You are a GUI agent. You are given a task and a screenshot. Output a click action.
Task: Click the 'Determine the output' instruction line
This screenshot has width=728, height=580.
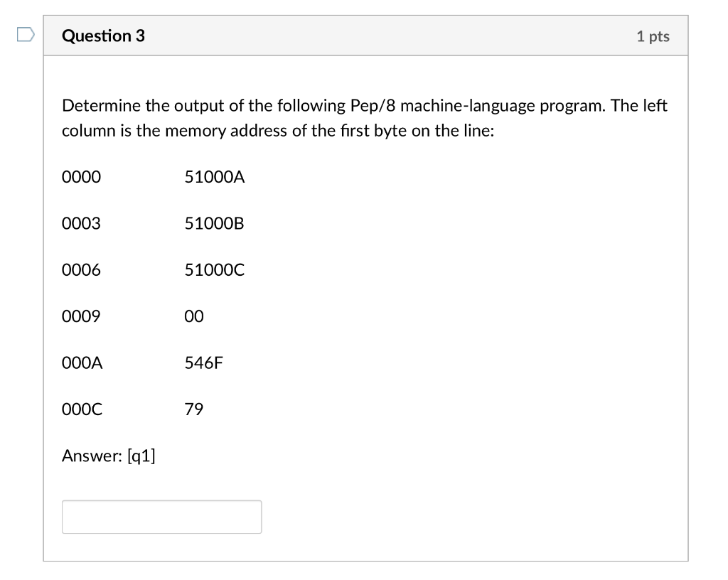click(364, 106)
